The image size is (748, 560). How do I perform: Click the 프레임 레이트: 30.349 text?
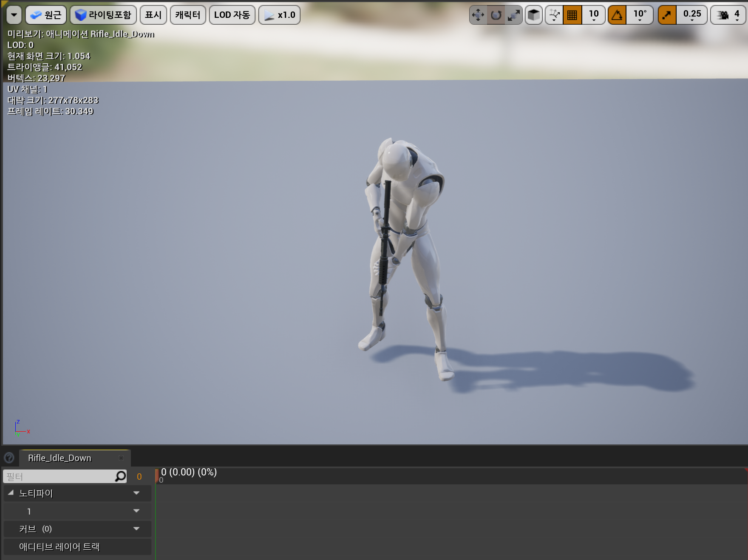point(50,111)
